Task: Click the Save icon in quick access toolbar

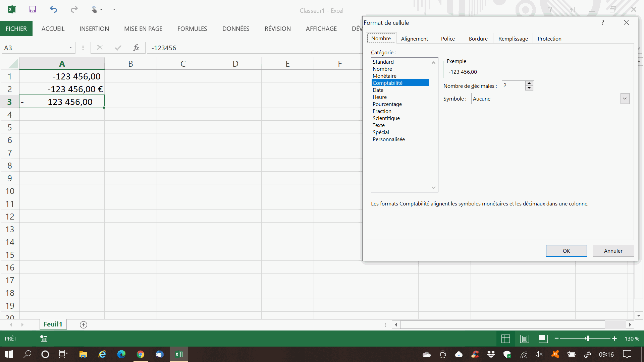Action: (x=33, y=9)
